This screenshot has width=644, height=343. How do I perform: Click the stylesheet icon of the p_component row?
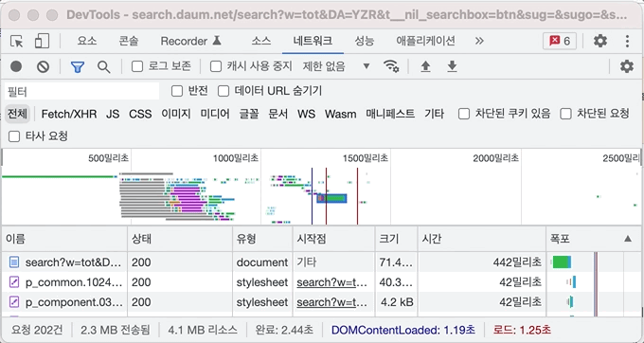[14, 302]
